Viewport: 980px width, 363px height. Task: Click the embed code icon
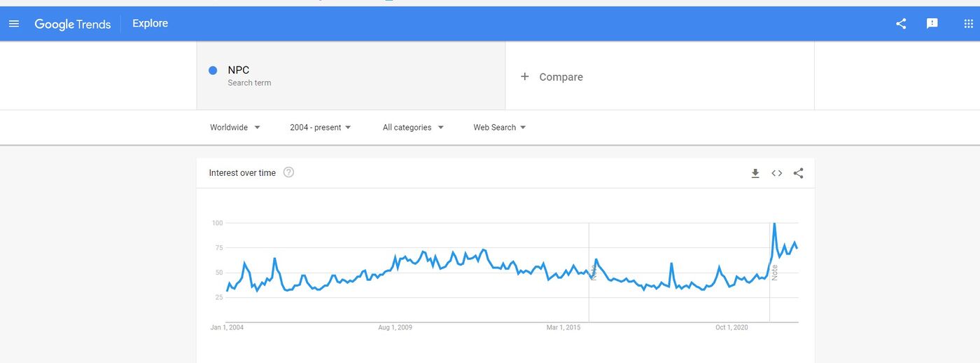776,173
